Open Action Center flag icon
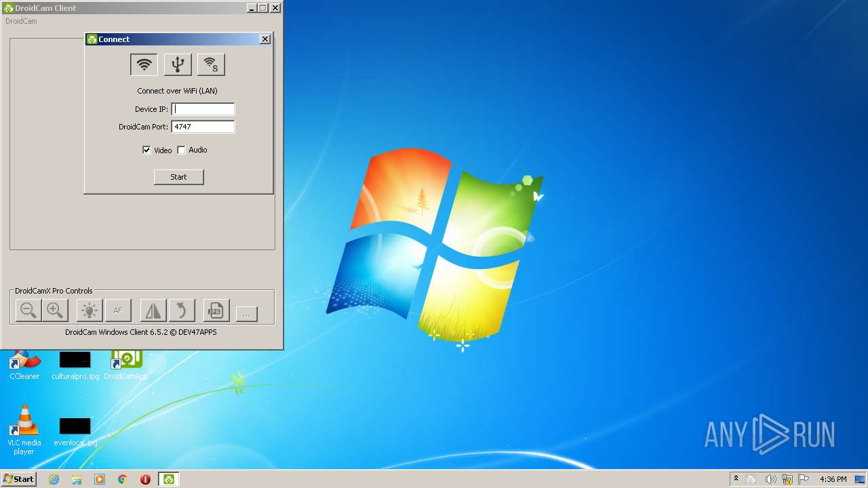 tap(804, 479)
